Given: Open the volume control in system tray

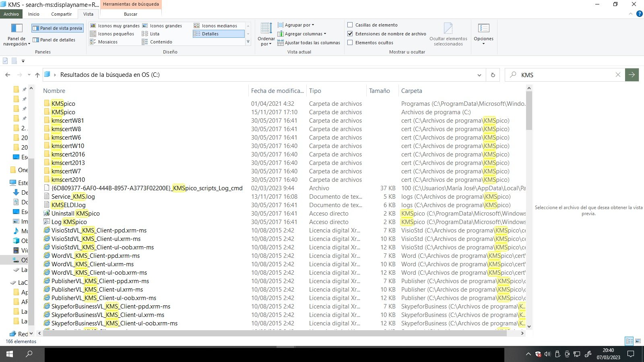Looking at the screenshot, I should (547, 354).
